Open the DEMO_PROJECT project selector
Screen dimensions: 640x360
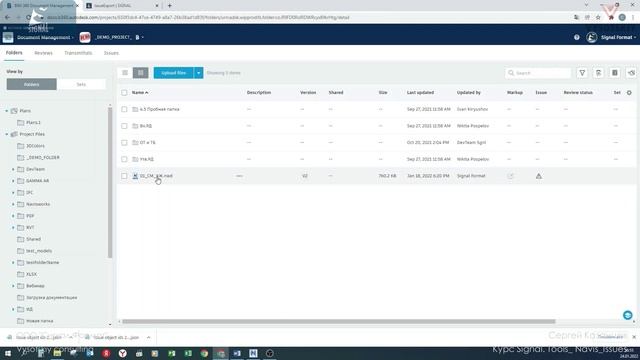(119, 37)
